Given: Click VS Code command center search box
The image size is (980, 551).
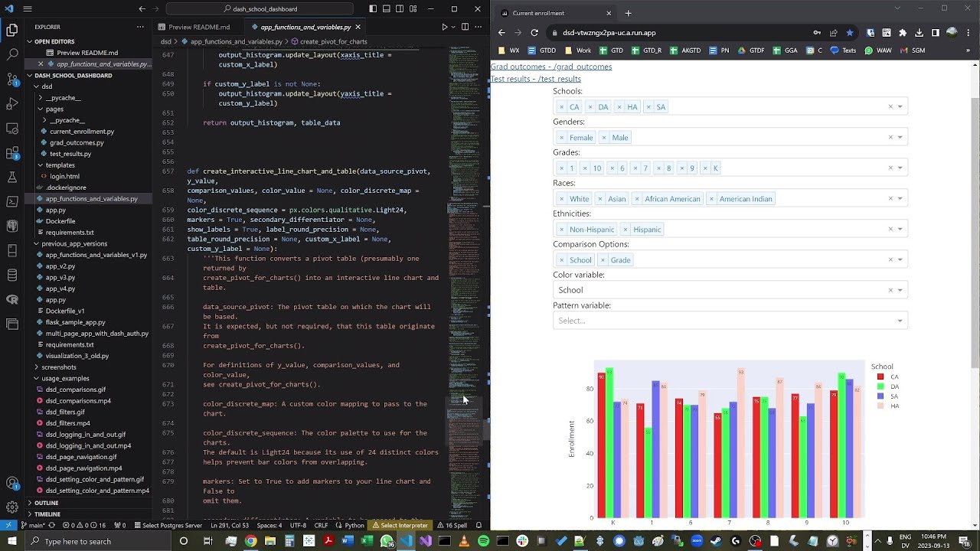Looking at the screenshot, I should pyautogui.click(x=260, y=9).
